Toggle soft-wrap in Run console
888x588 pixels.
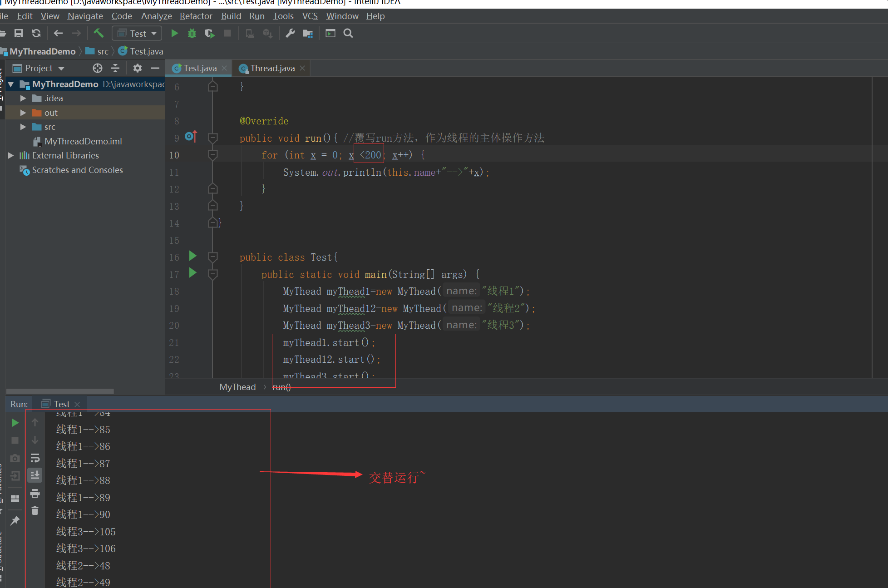tap(35, 458)
